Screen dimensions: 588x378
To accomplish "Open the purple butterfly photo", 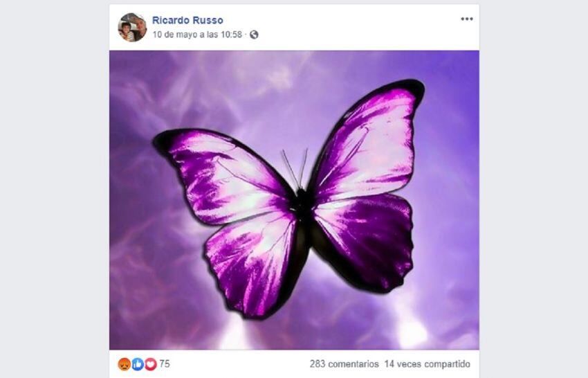I will (294, 200).
